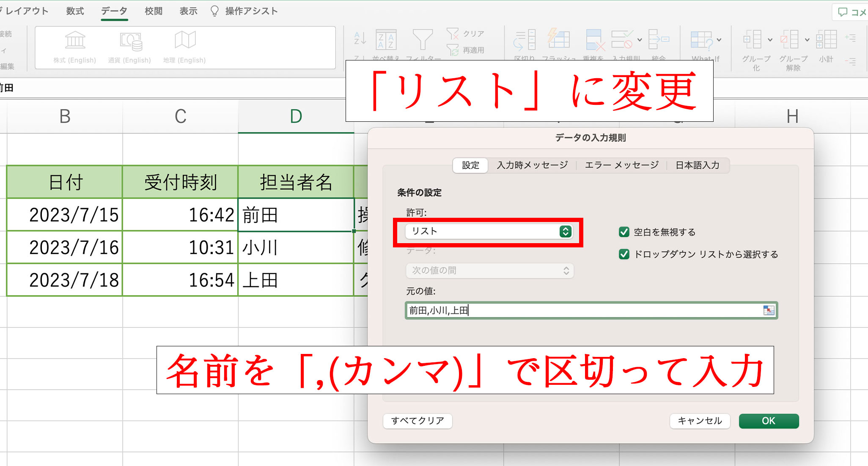Click the すべてクリア button
Screen dimensions: 868x466
[418, 421]
